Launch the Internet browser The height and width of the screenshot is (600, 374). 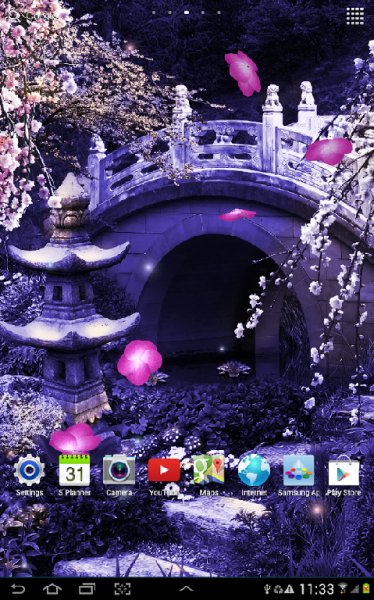(254, 475)
